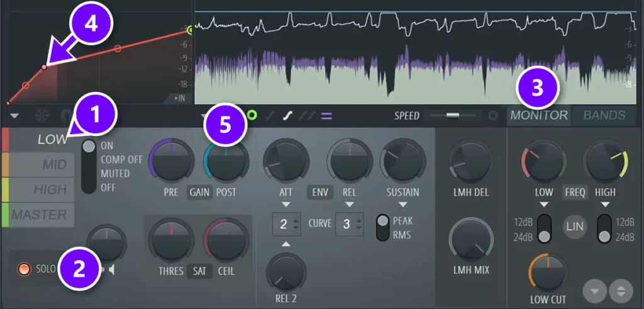Screen dimensions: 644x309
Task: Click the SUSTAIN knob
Action: (x=402, y=160)
